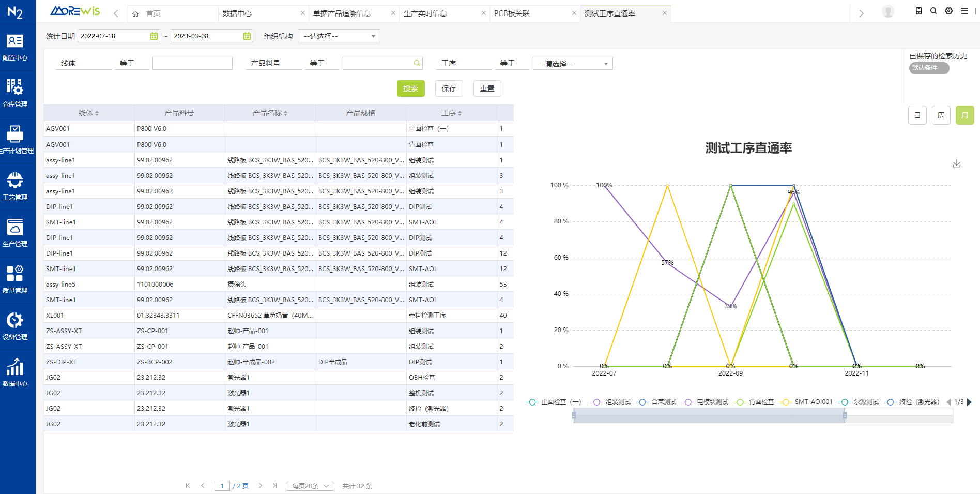This screenshot has width=980, height=494.
Task: Expand the 组织机构 dropdown
Action: (339, 36)
